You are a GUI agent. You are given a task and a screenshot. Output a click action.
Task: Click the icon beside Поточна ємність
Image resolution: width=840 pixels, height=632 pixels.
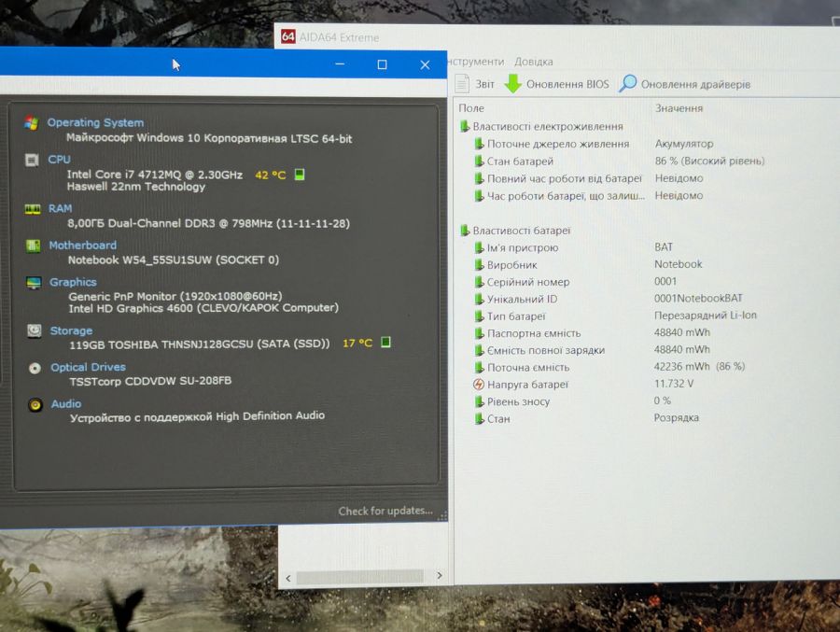point(479,367)
